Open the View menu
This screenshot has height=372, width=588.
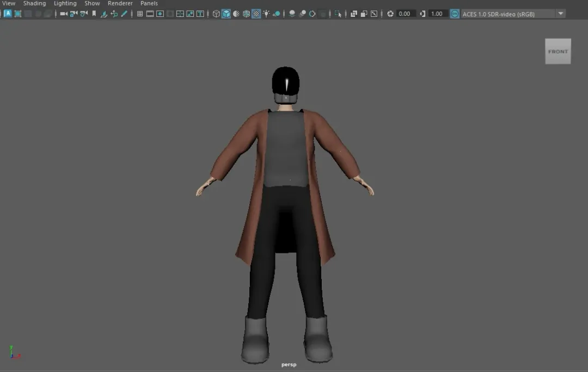[x=9, y=3]
